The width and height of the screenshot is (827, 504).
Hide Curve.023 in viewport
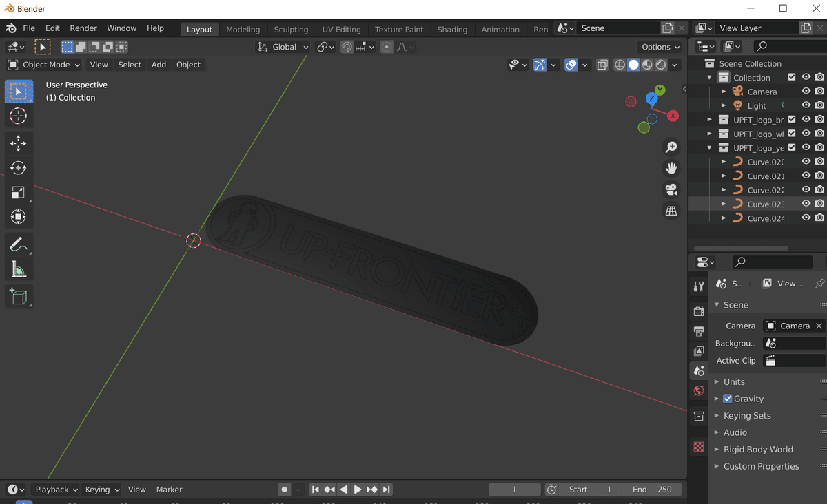(806, 204)
